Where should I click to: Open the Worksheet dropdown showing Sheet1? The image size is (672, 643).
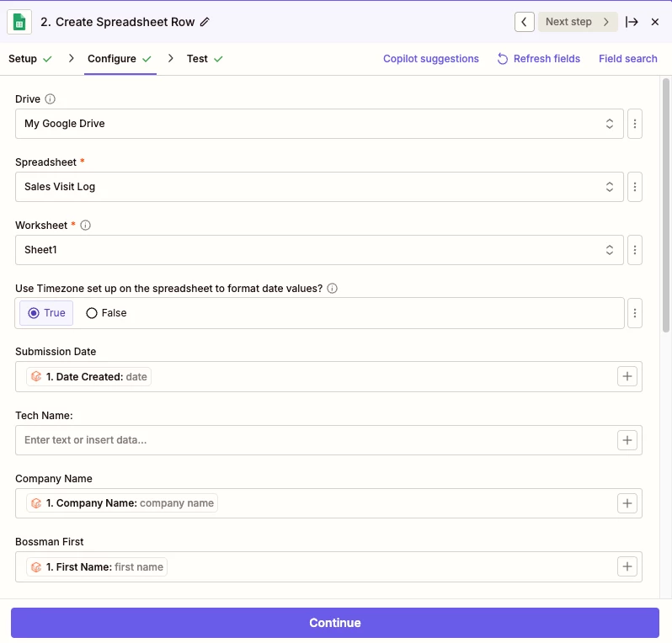click(319, 250)
